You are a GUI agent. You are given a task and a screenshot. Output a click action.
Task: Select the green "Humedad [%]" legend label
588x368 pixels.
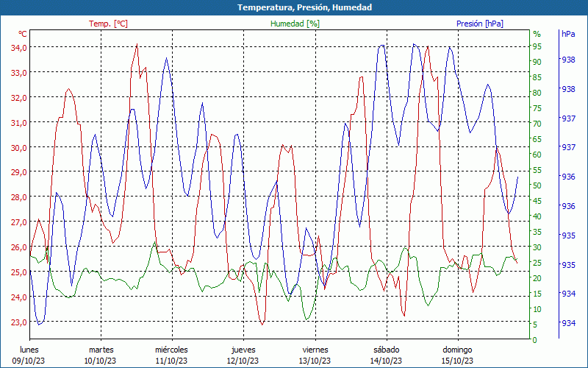click(295, 24)
